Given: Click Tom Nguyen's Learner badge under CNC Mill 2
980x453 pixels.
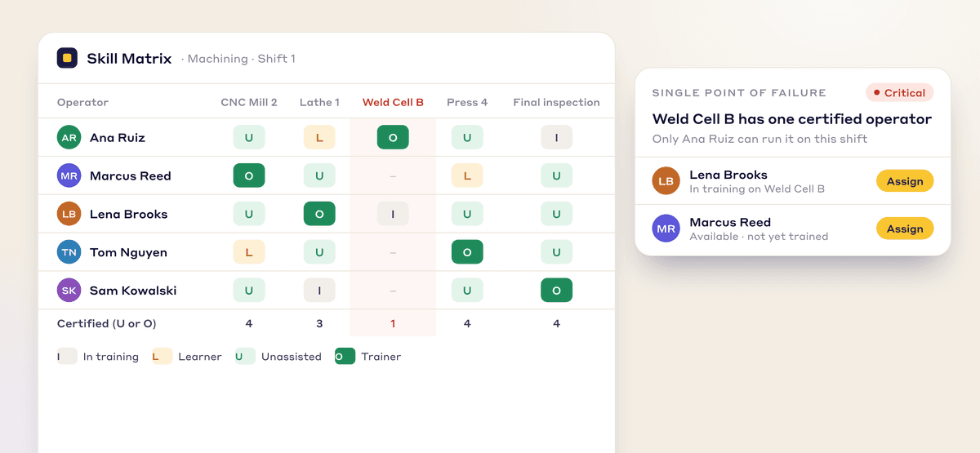Looking at the screenshot, I should tap(249, 252).
